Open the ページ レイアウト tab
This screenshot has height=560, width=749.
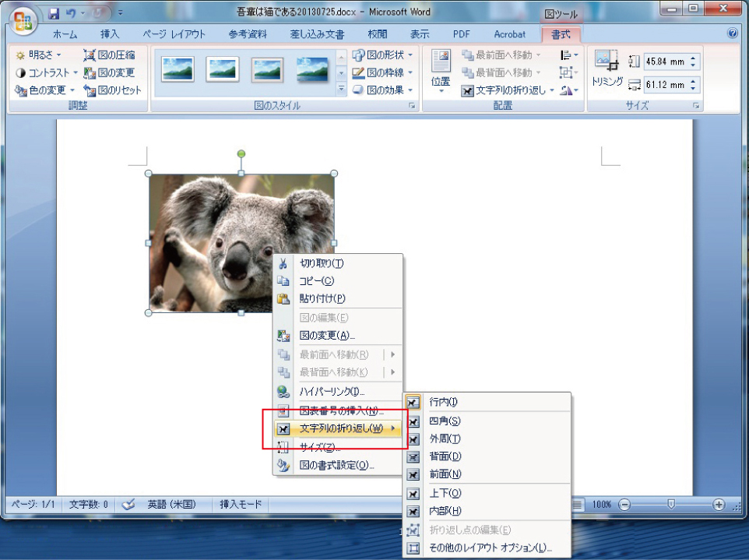[174, 34]
